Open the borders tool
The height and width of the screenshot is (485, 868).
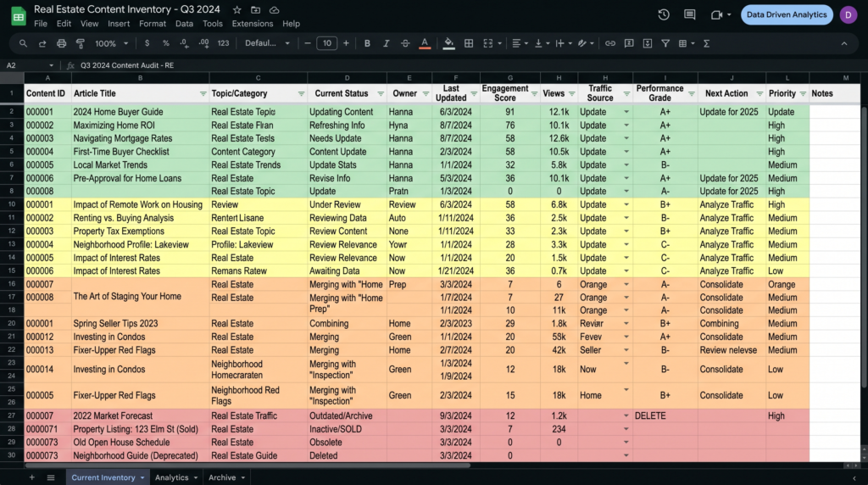coord(468,43)
